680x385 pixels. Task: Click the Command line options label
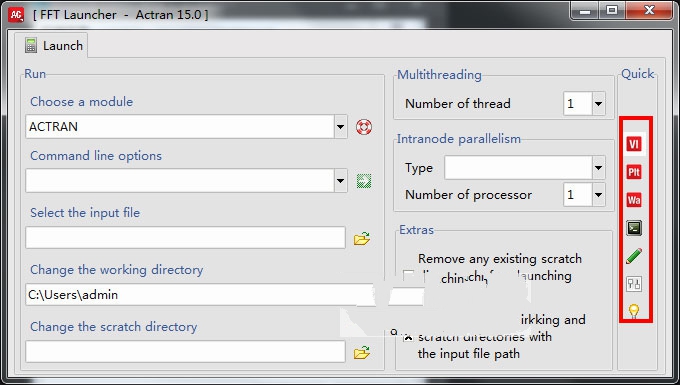(x=96, y=156)
